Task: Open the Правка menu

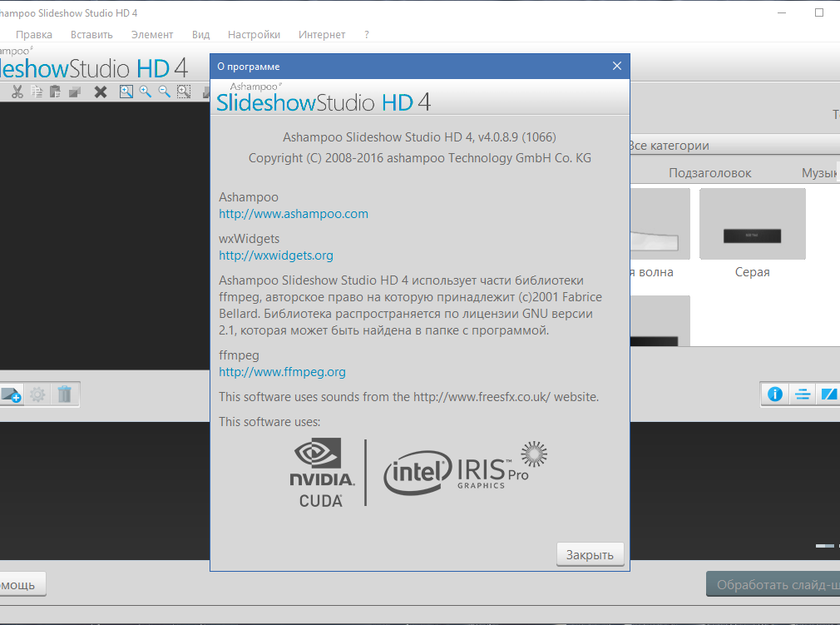Action: coord(34,34)
